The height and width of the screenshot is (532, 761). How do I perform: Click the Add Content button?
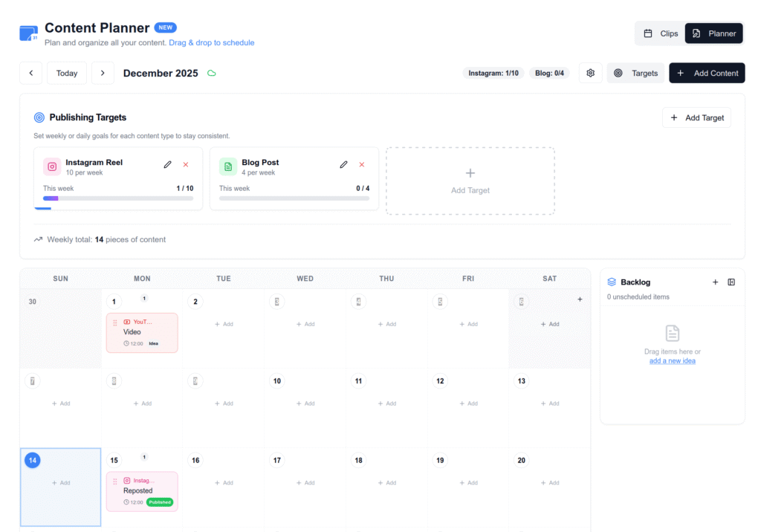click(707, 73)
